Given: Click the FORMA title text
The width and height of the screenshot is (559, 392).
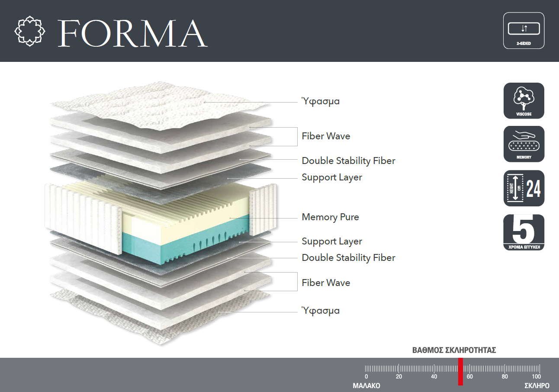Looking at the screenshot, I should [132, 33].
